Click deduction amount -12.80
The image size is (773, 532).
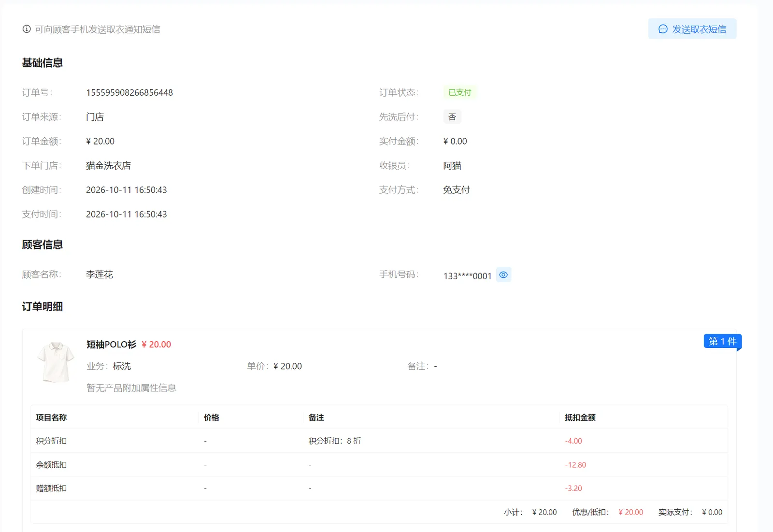pos(575,465)
